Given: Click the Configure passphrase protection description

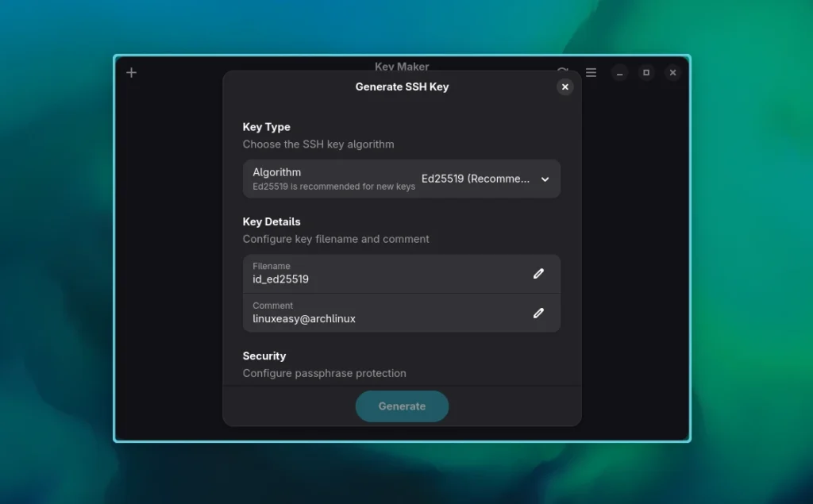Looking at the screenshot, I should click(324, 373).
